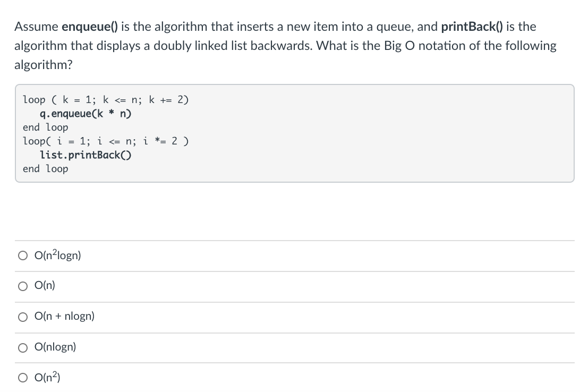Click the bold enqueue() word in question
Image resolution: width=580 pixels, height=392 pixels.
click(90, 27)
